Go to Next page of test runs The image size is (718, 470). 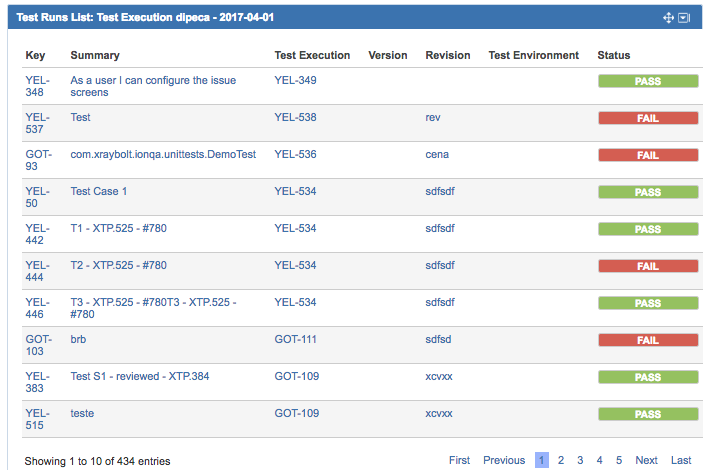tap(646, 460)
